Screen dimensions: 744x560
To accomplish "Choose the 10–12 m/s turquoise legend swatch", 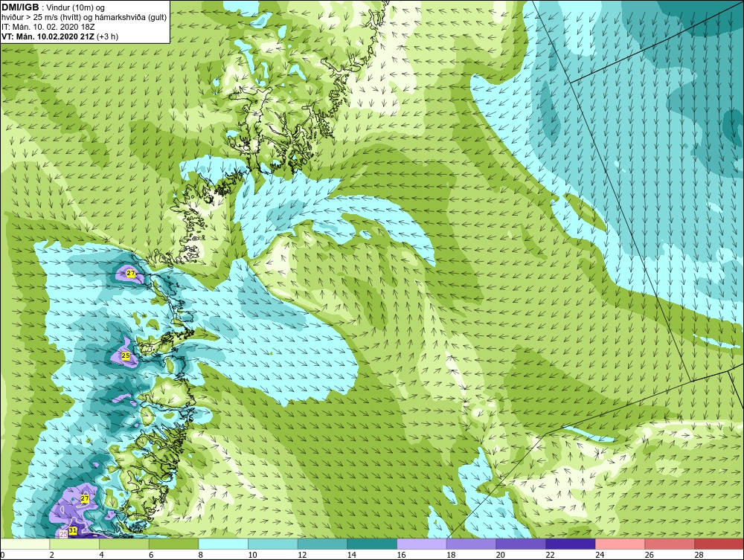I will [x=273, y=544].
